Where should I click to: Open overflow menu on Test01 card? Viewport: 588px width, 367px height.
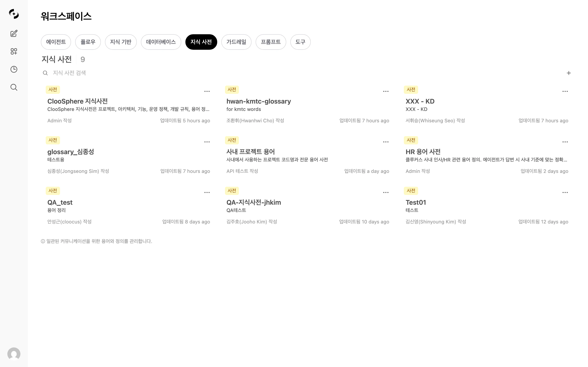[565, 192]
